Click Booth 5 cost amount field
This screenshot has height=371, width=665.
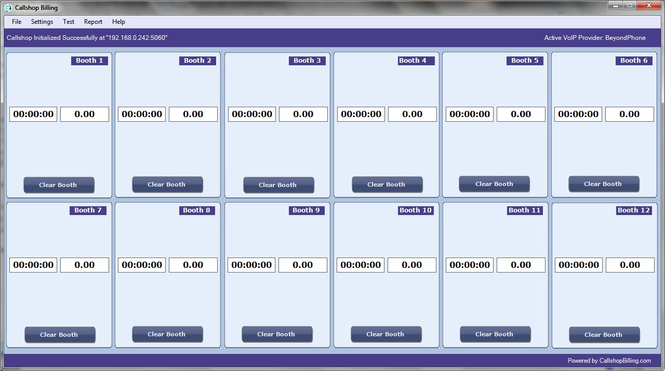pyautogui.click(x=521, y=114)
